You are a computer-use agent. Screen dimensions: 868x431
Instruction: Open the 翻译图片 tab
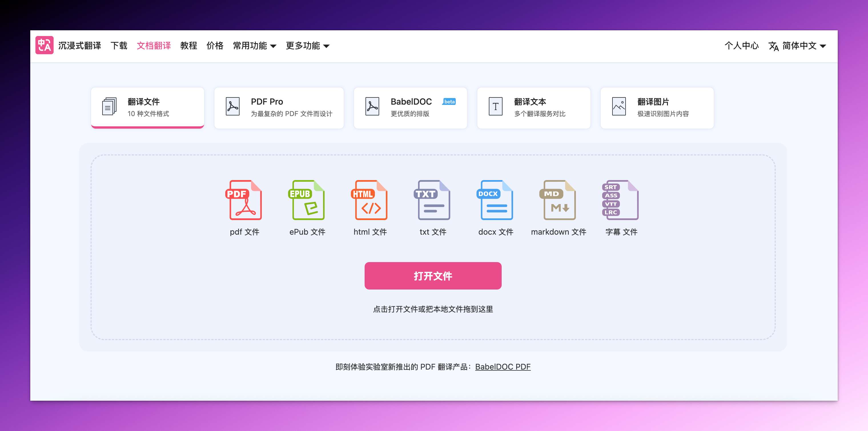657,107
